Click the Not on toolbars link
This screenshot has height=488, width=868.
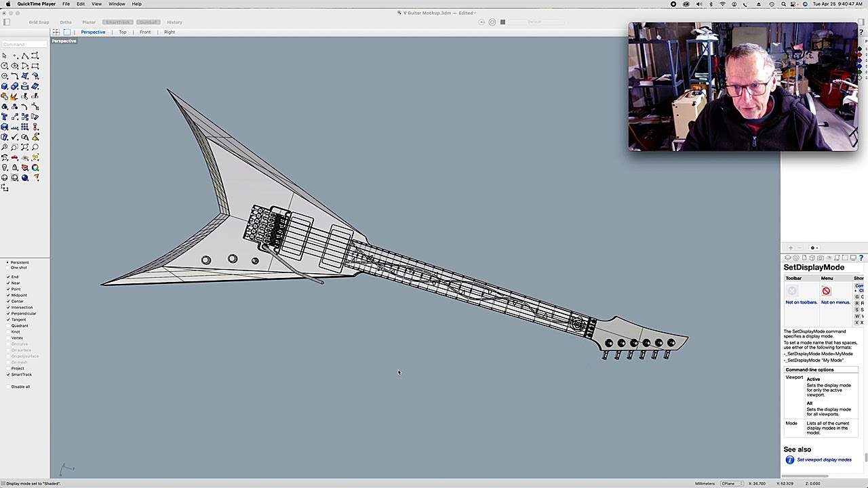point(801,302)
